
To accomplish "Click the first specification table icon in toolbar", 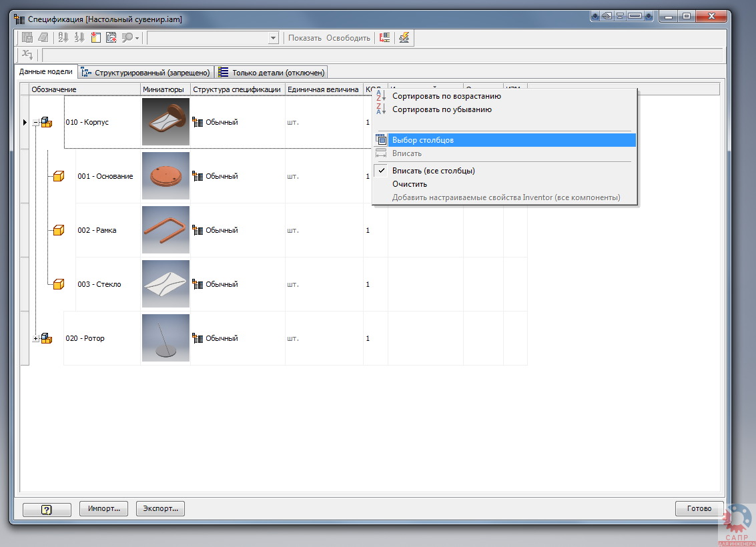I will click(27, 37).
